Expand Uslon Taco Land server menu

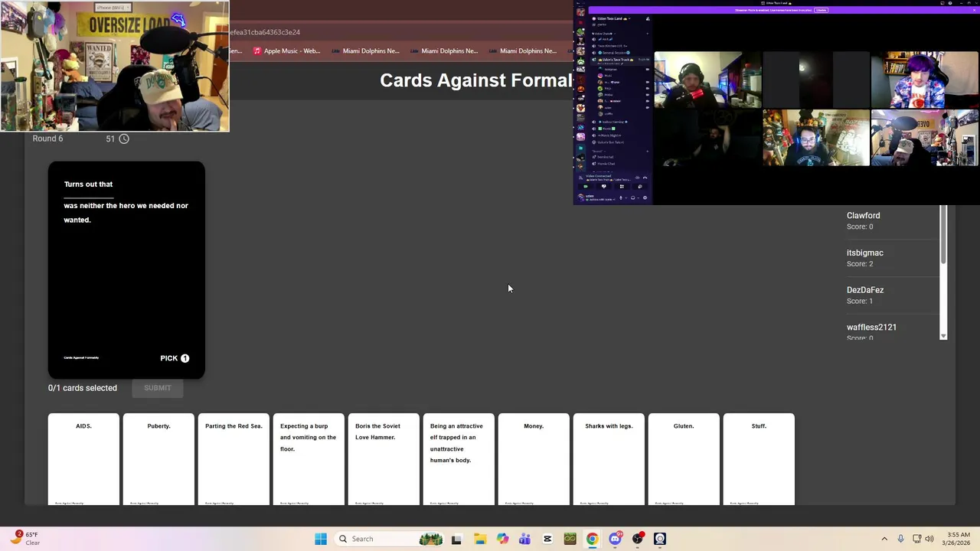tap(615, 18)
